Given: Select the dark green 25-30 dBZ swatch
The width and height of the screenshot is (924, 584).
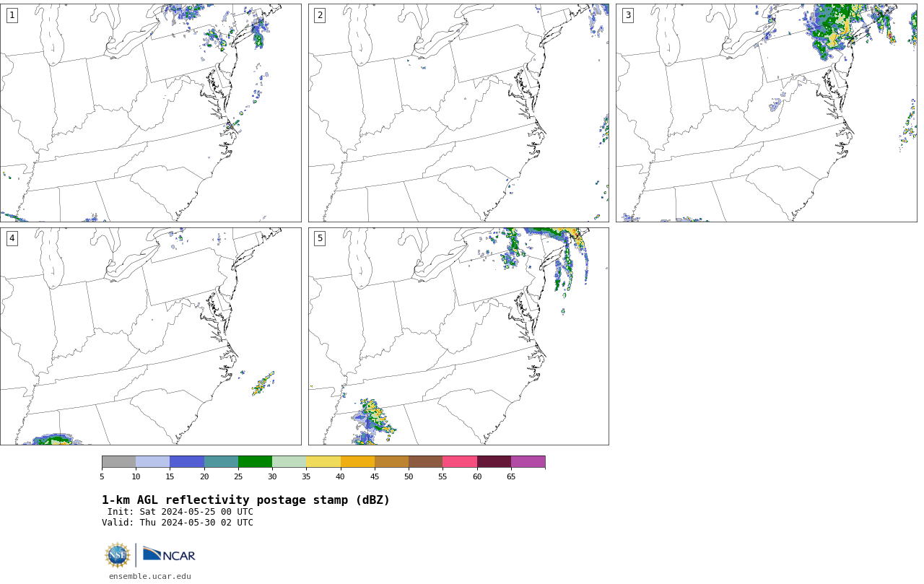Looking at the screenshot, I should [x=255, y=462].
